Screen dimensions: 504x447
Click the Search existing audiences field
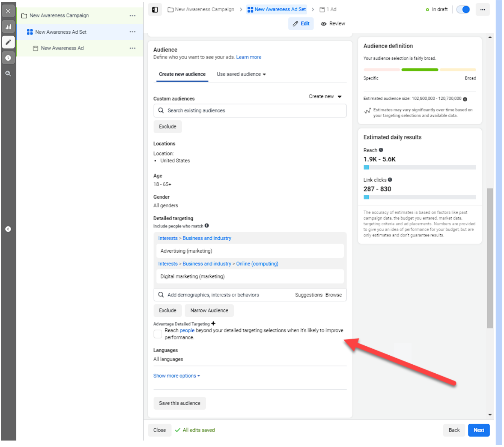[x=250, y=111]
